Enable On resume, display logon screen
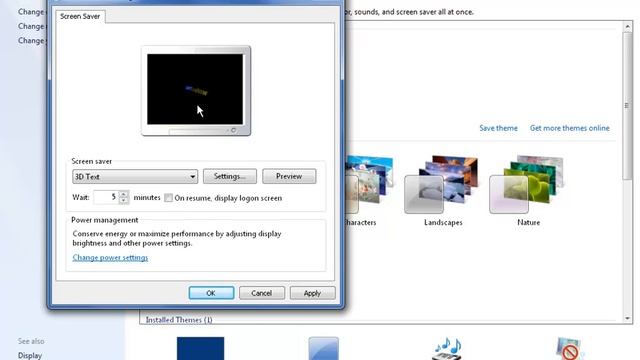 pos(168,198)
